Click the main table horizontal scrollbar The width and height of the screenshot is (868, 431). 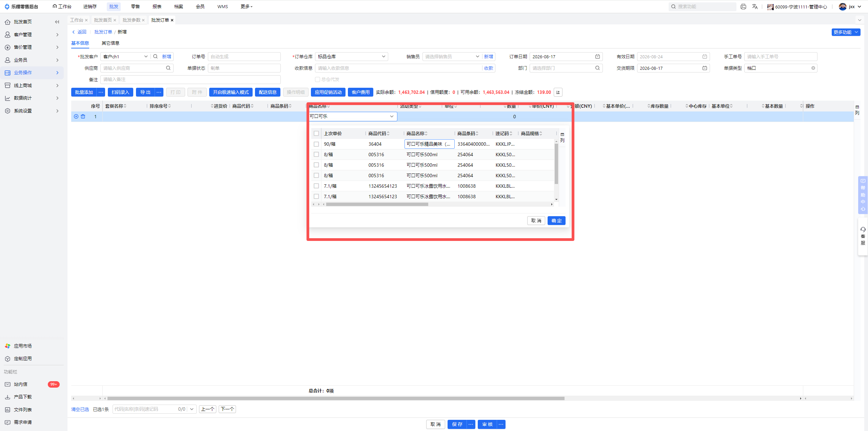pos(336,398)
